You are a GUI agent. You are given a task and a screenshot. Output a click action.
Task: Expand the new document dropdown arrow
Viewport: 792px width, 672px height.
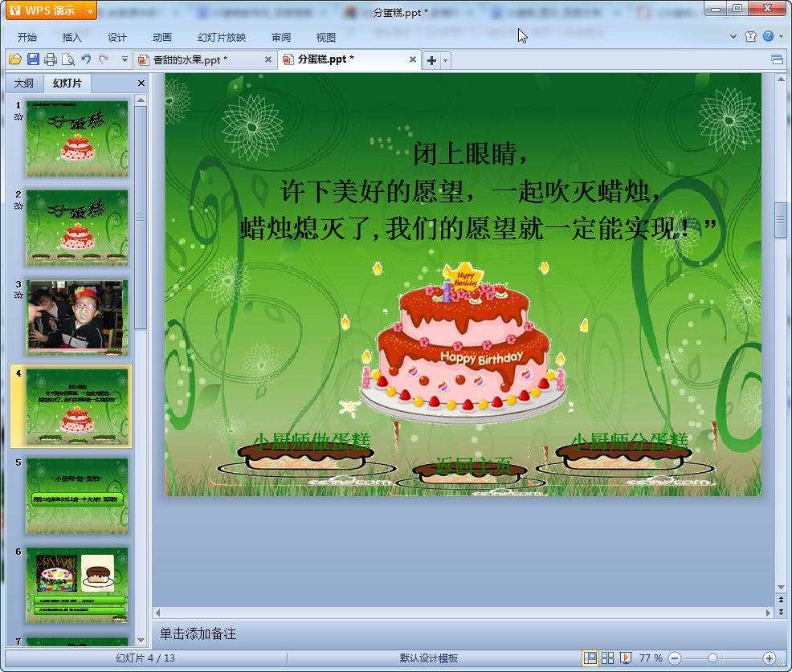(x=445, y=60)
